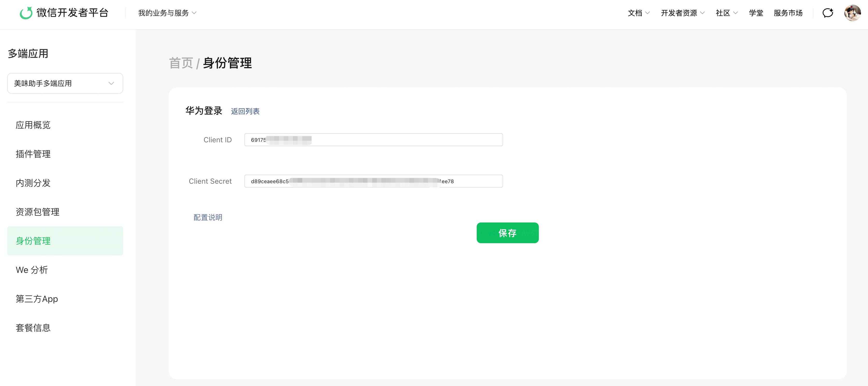868x386 pixels.
Task: Open the 社区 dropdown
Action: (x=726, y=13)
